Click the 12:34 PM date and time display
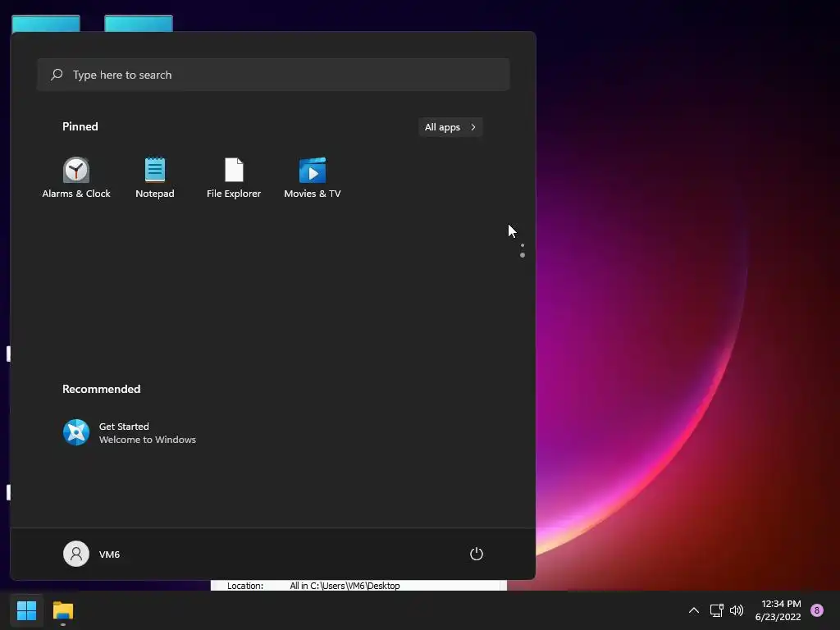Screen dimensions: 840x630 coord(778,610)
